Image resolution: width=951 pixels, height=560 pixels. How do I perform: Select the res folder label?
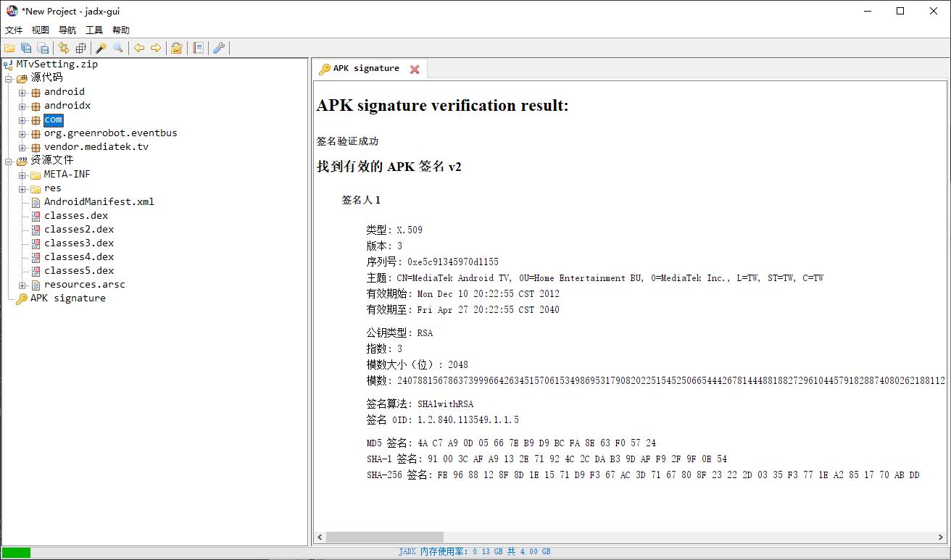pos(53,188)
